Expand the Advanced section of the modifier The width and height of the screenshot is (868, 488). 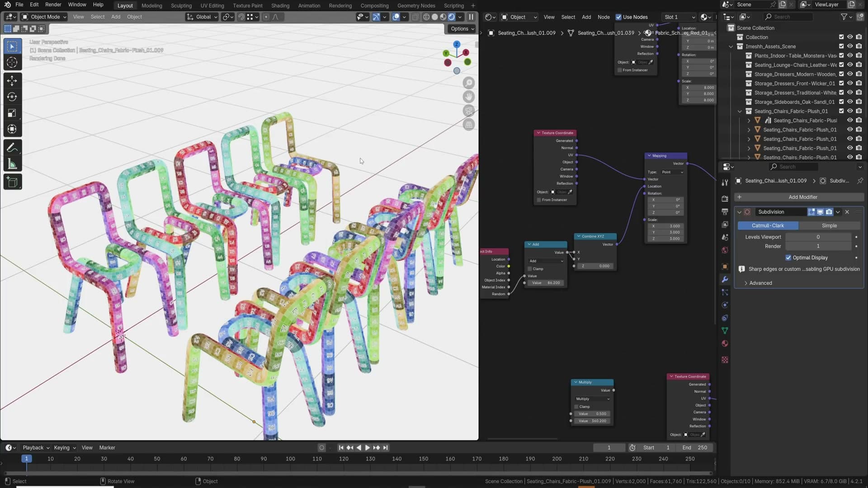(761, 283)
